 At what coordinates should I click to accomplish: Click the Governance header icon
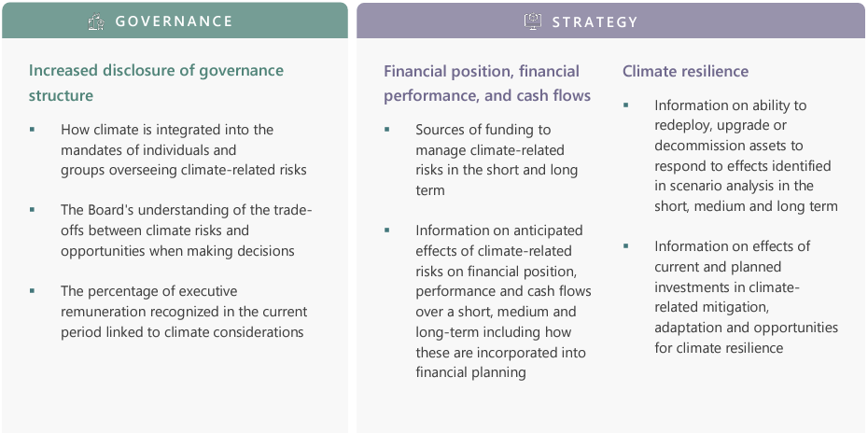click(x=96, y=21)
